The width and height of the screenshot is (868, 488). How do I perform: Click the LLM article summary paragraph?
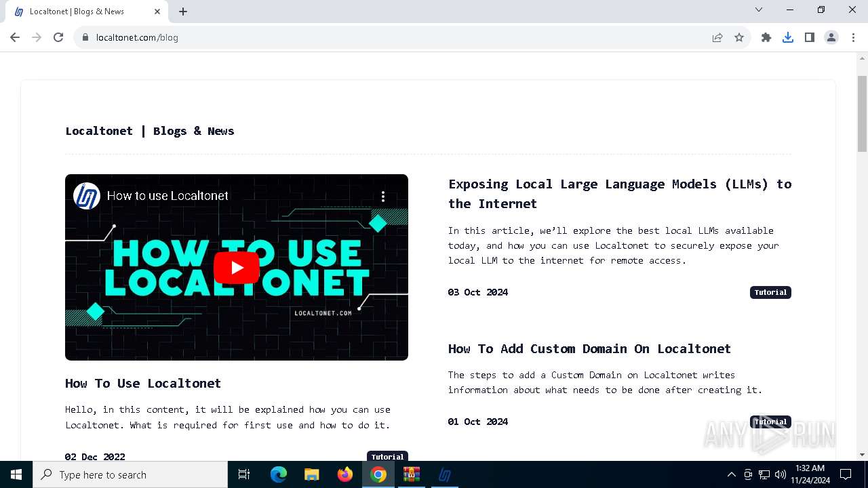[x=614, y=245]
